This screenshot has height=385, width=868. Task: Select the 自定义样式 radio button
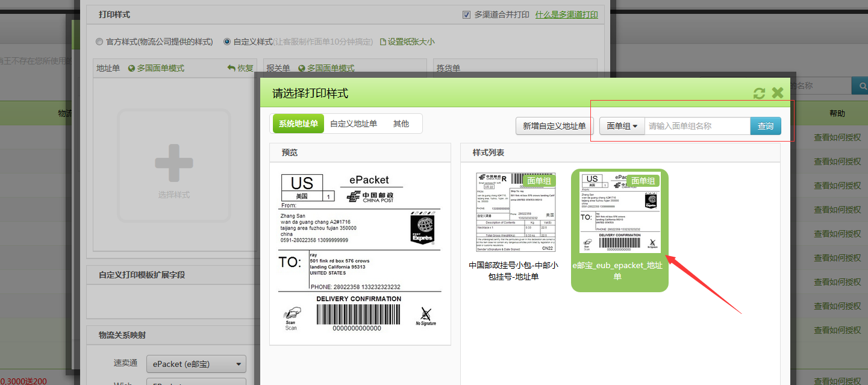227,42
